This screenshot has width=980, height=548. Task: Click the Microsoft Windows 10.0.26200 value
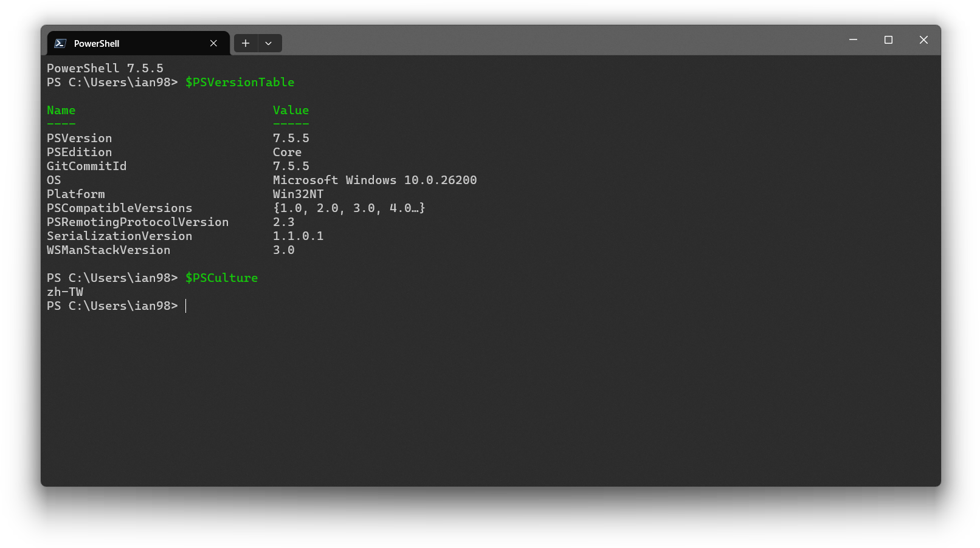point(375,180)
